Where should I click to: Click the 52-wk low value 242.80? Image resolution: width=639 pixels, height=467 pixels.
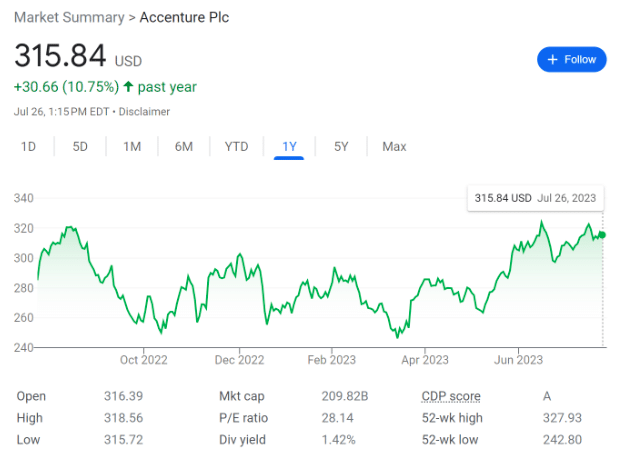coord(562,440)
